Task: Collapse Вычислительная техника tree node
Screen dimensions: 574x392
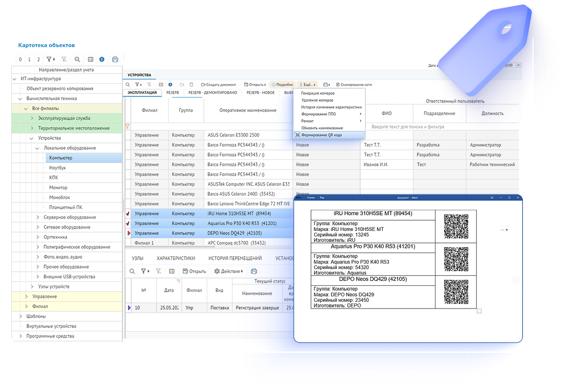Action: click(20, 98)
